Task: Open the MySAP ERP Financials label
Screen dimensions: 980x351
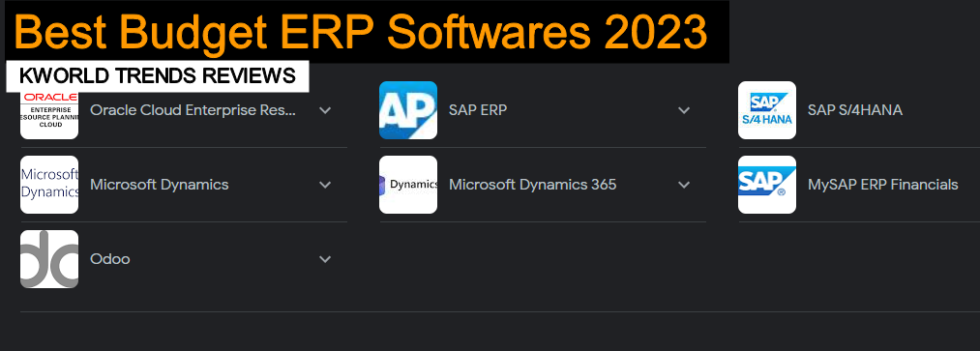Action: (x=882, y=185)
